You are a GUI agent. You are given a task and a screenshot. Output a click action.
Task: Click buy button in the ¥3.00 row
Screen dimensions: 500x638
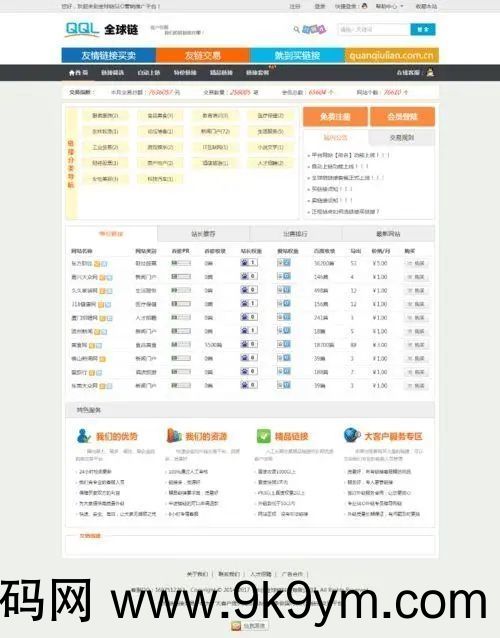pos(416,345)
